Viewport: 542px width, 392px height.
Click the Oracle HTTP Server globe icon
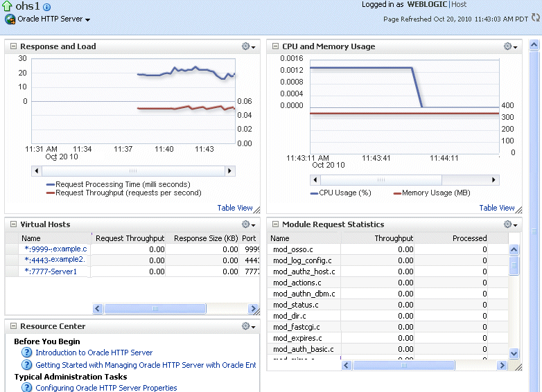click(10, 19)
